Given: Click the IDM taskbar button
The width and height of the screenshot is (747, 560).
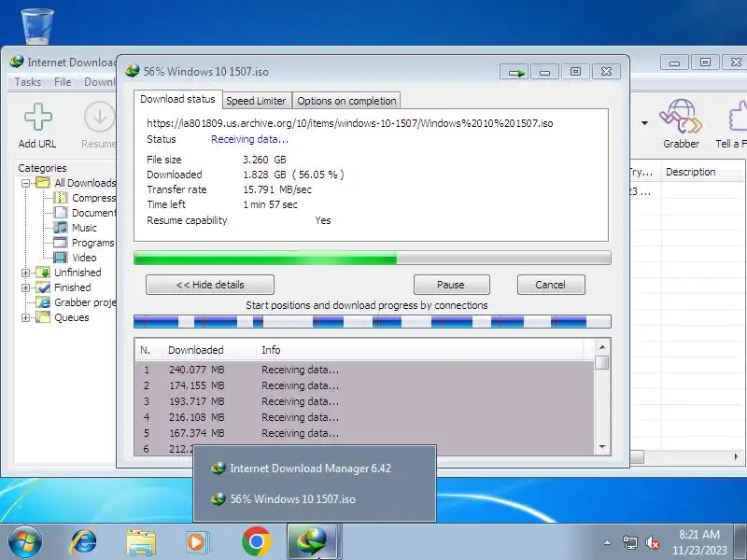Looking at the screenshot, I should 314,542.
